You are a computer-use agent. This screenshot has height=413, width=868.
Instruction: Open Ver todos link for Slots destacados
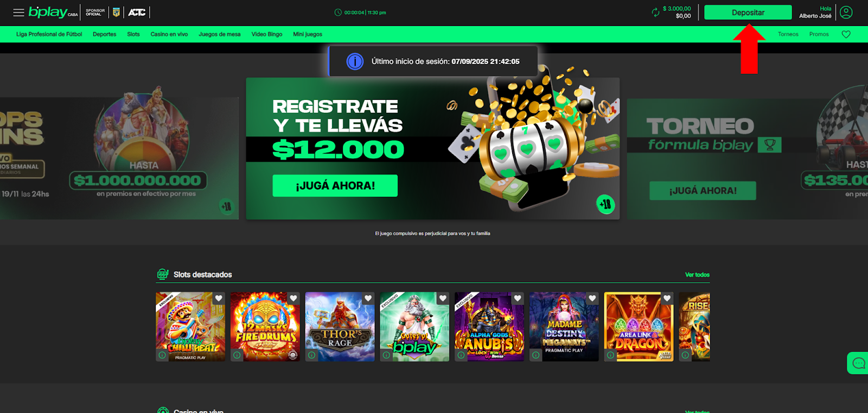click(697, 275)
